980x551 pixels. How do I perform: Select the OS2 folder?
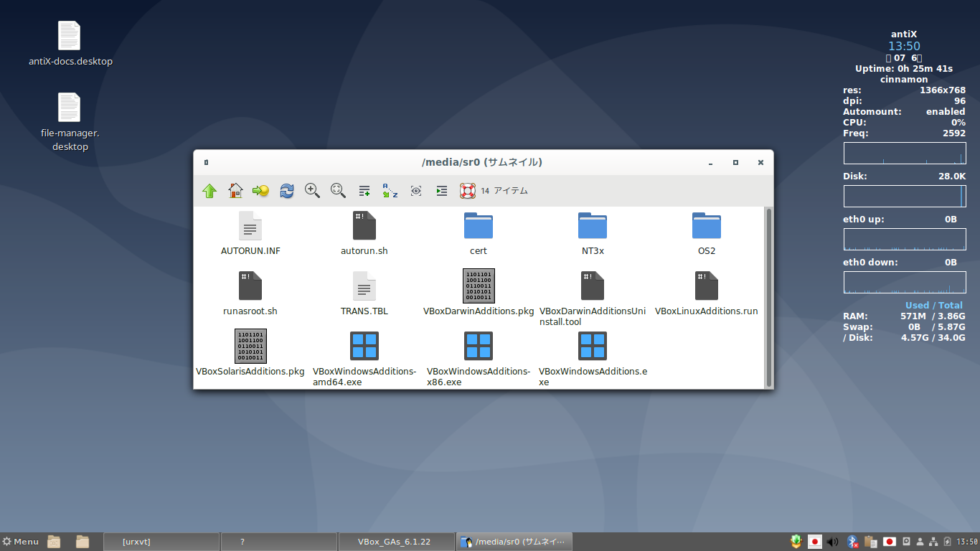coord(707,234)
